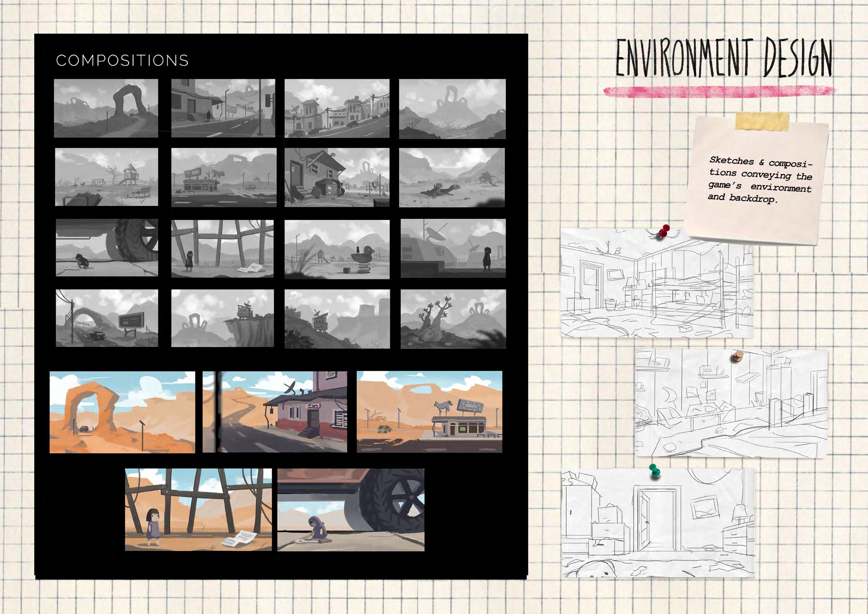Click the red pushpin on top sketch
868x614 pixels.
coord(664,230)
